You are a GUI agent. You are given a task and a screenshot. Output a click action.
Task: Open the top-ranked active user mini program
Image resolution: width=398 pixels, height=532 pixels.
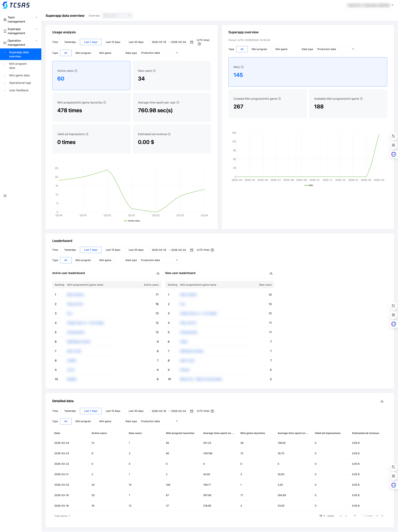coord(75,295)
